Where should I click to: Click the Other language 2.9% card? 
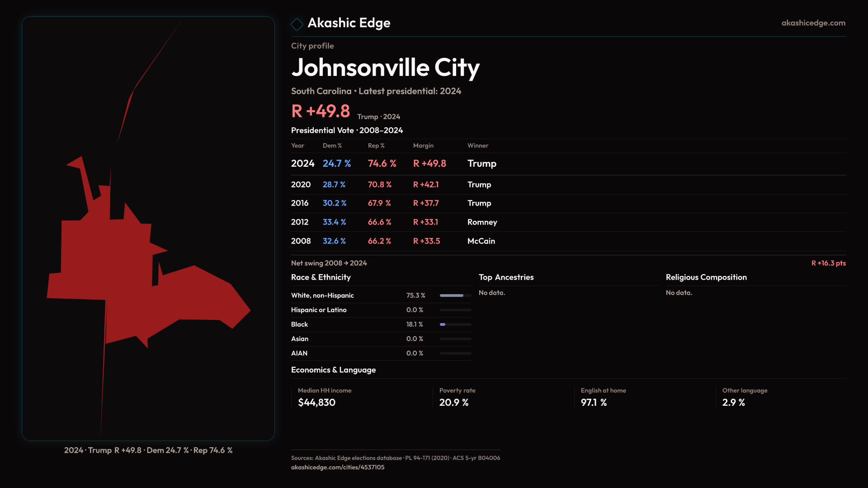tap(744, 397)
